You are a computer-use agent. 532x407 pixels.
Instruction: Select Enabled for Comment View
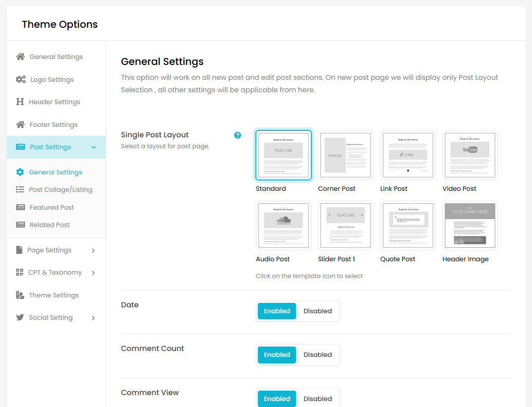277,399
